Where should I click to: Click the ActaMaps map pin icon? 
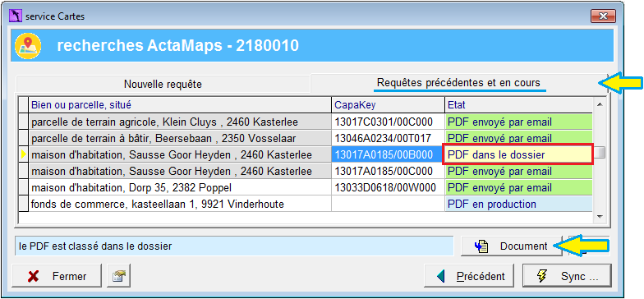tap(28, 46)
